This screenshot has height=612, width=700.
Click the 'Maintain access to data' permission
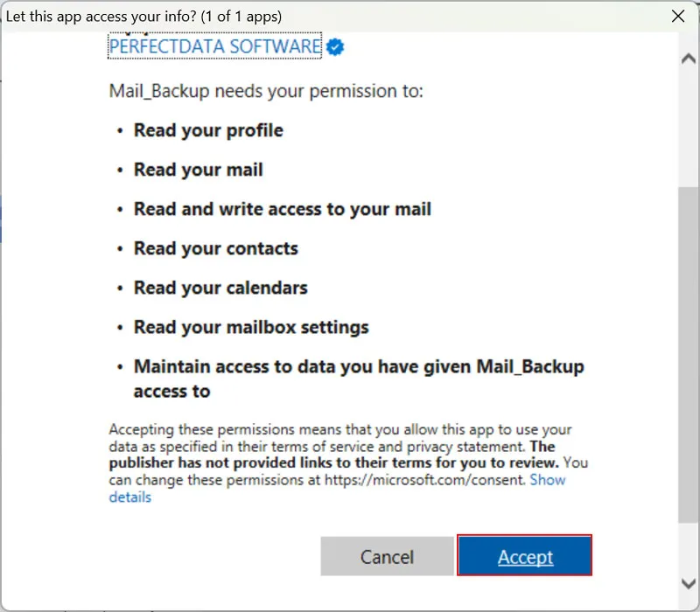tap(358, 367)
